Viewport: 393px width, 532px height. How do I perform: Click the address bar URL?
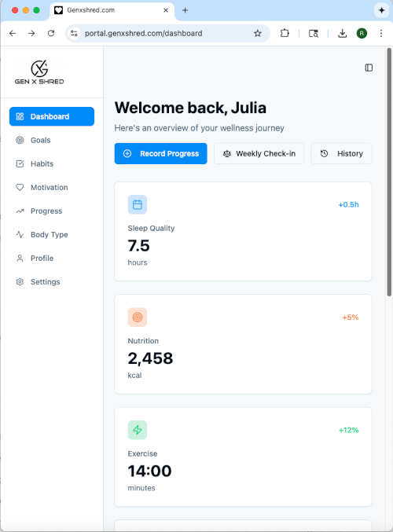[x=144, y=33]
